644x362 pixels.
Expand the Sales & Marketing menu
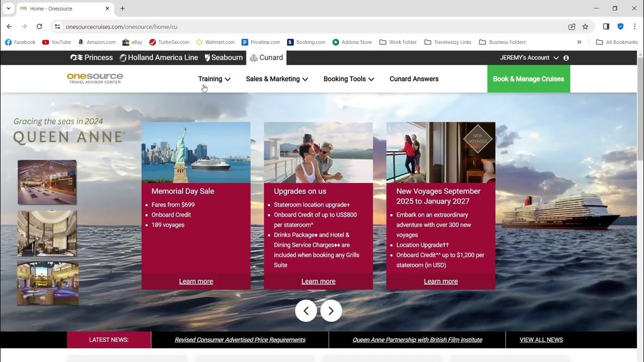(277, 79)
